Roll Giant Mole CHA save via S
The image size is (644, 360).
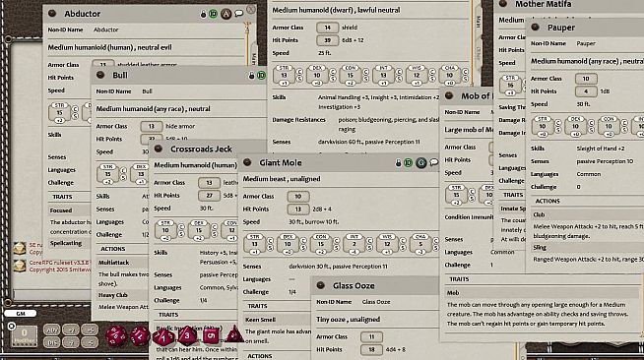[436, 248]
